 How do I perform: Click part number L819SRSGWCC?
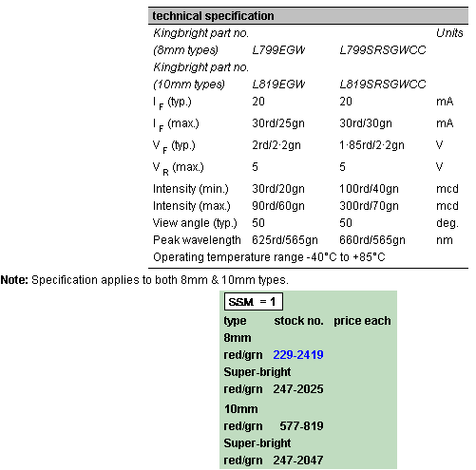point(383,85)
